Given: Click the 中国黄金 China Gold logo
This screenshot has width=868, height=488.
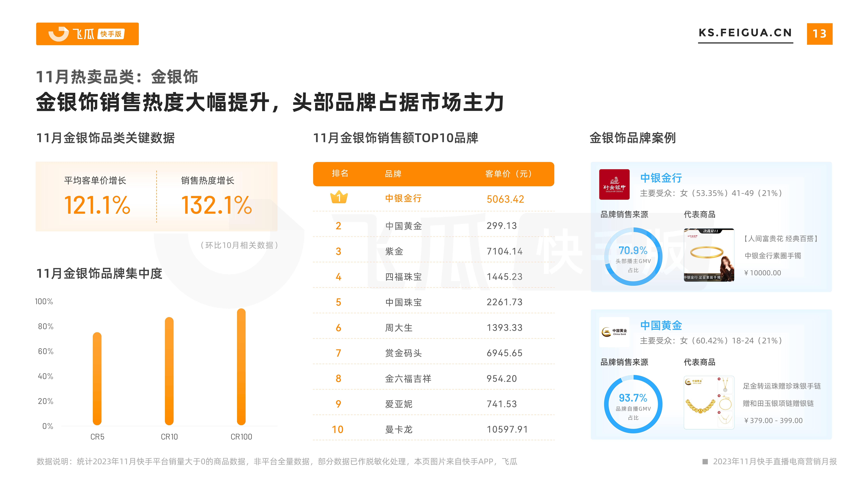Looking at the screenshot, I should click(614, 332).
